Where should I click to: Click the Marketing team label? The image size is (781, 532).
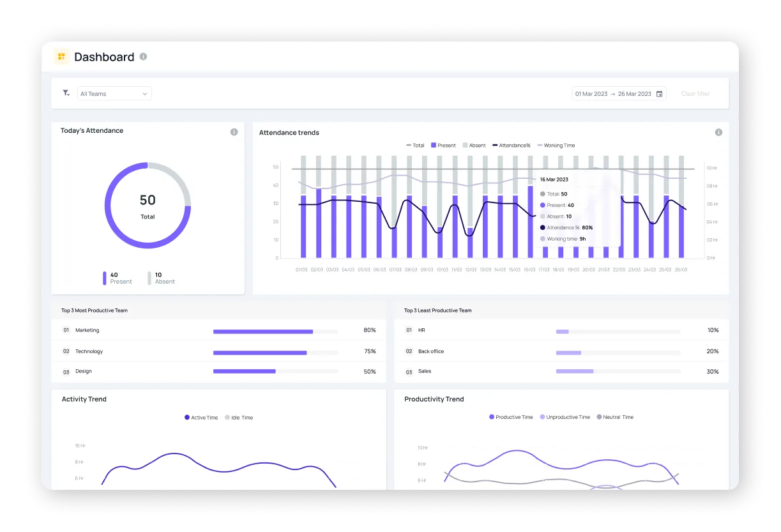click(x=87, y=330)
